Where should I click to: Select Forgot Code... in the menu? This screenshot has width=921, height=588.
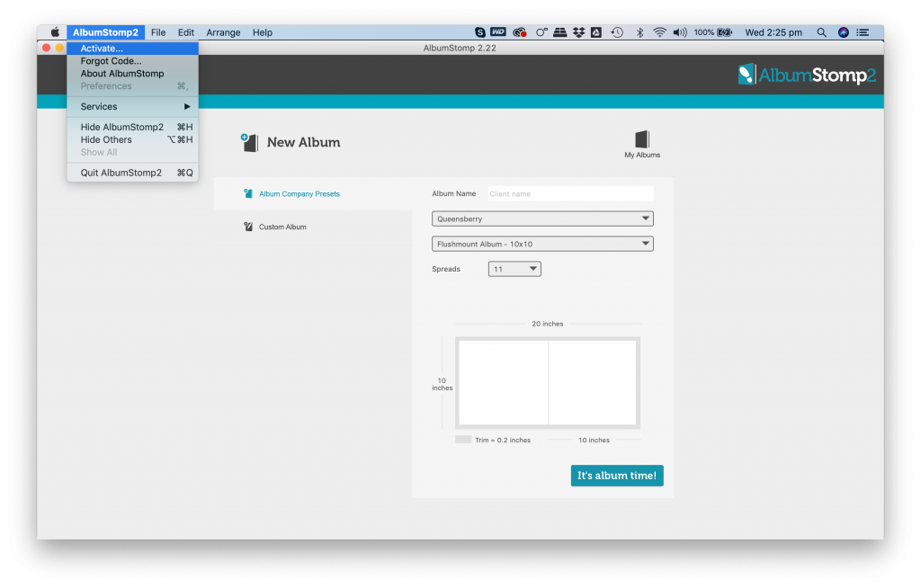tap(111, 61)
